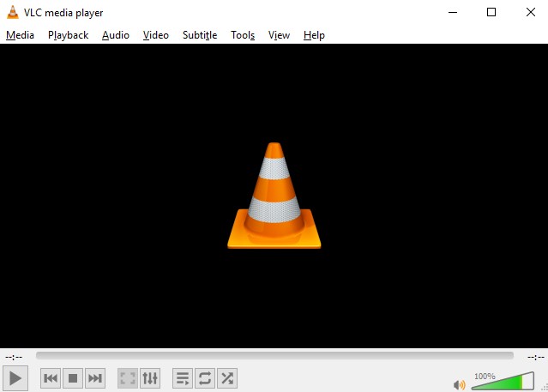The height and width of the screenshot is (392, 548).
Task: Open the Video menu
Action: coord(156,35)
